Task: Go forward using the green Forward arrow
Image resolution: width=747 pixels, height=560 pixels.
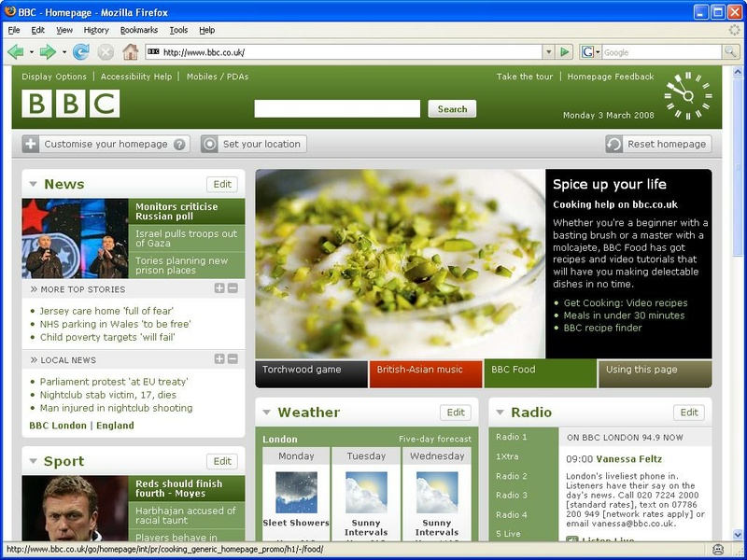Action: tap(48, 52)
